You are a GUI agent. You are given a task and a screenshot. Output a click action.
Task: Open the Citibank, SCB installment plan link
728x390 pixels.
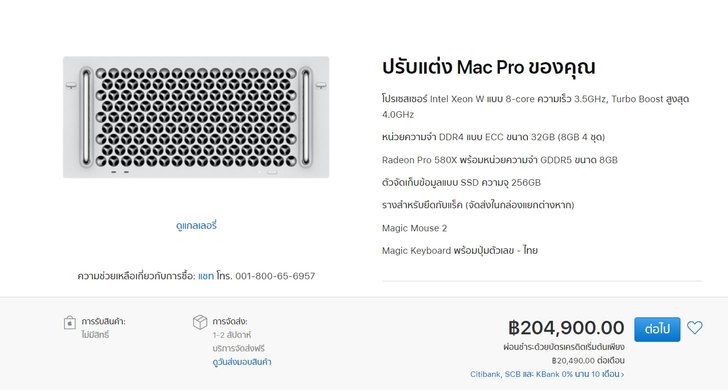pos(546,374)
